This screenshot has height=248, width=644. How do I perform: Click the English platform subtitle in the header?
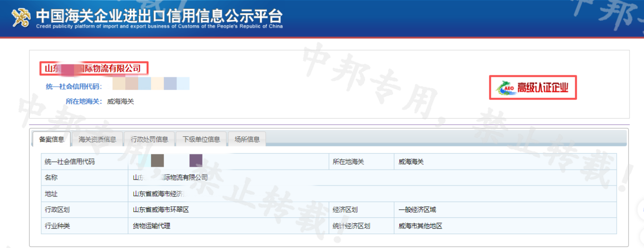pos(159,26)
